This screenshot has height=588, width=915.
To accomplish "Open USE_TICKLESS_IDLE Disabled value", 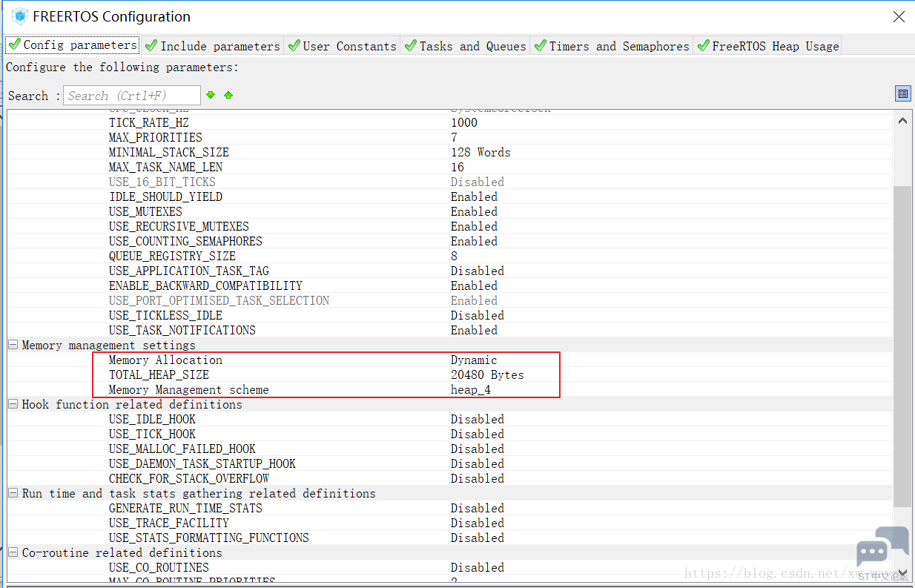I will click(x=477, y=315).
